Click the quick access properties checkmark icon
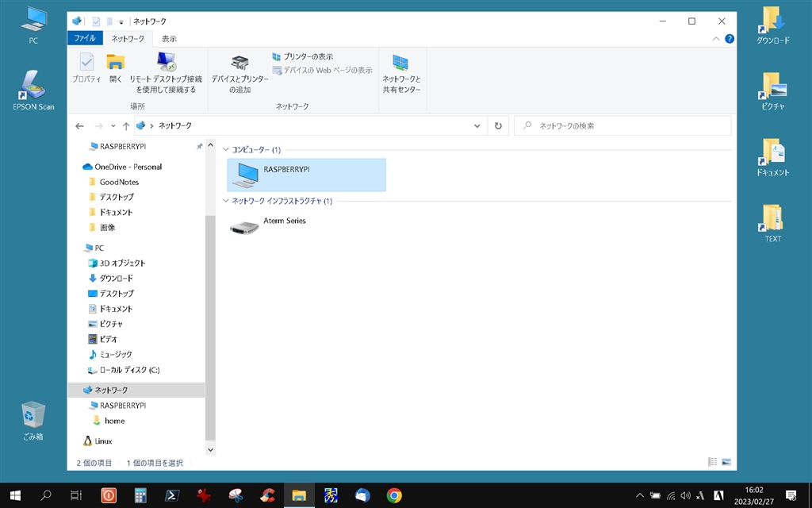The height and width of the screenshot is (508, 812). (96, 21)
